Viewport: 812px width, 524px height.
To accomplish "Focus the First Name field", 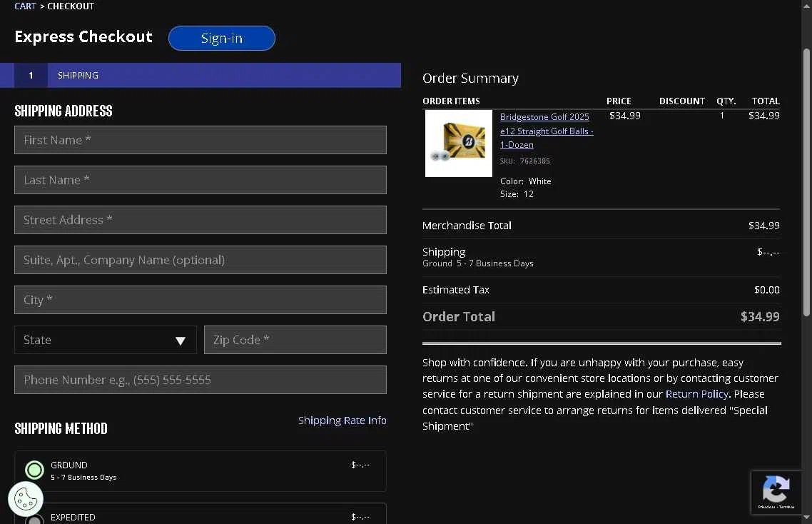I will coord(201,140).
